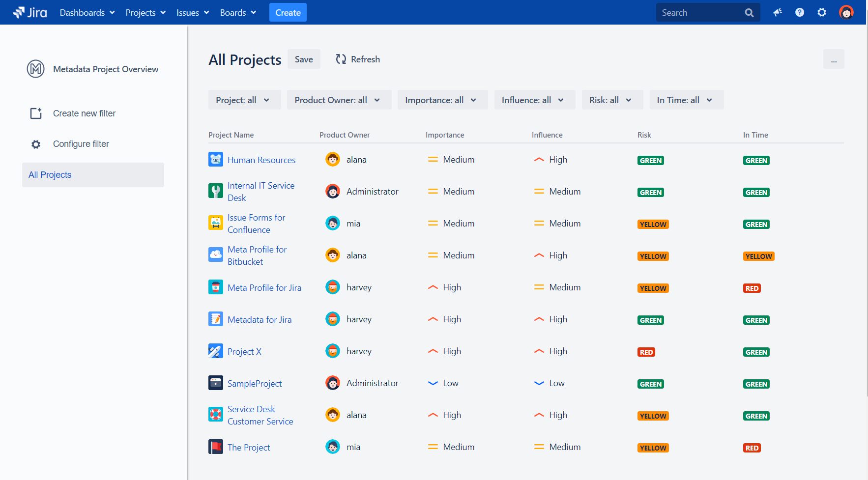
Task: Click the Metadata for Jira project icon
Action: pyautogui.click(x=216, y=319)
